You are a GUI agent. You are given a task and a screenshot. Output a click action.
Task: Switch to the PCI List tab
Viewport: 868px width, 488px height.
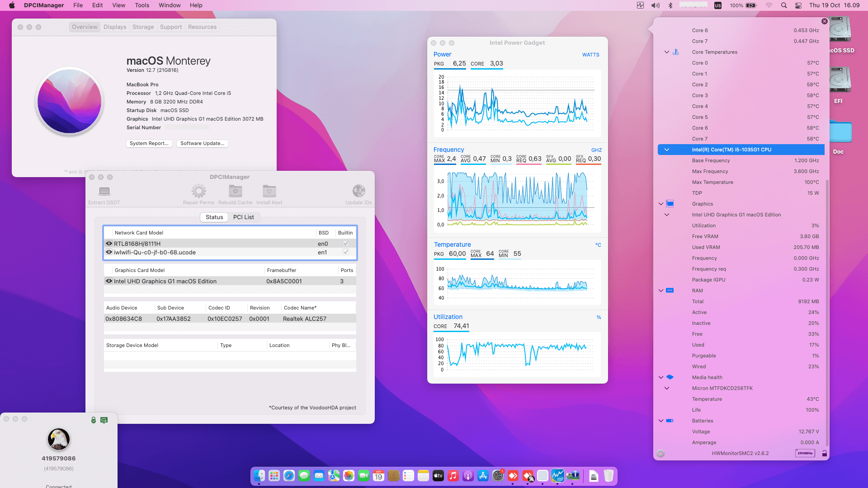[x=243, y=217]
